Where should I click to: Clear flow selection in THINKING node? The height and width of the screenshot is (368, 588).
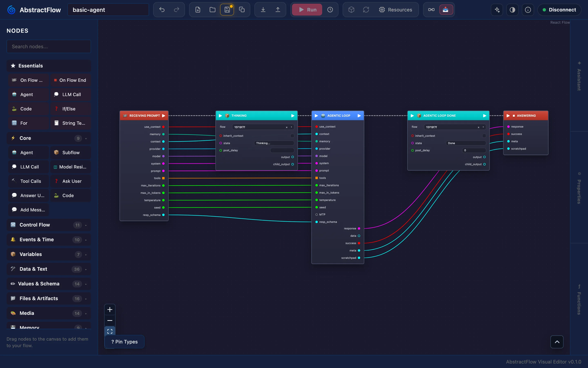click(287, 127)
